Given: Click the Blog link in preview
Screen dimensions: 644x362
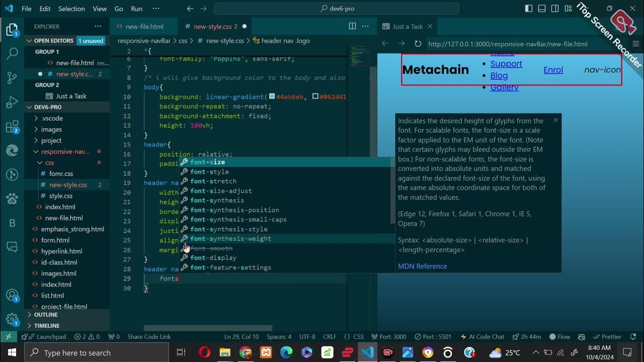Looking at the screenshot, I should tap(499, 75).
